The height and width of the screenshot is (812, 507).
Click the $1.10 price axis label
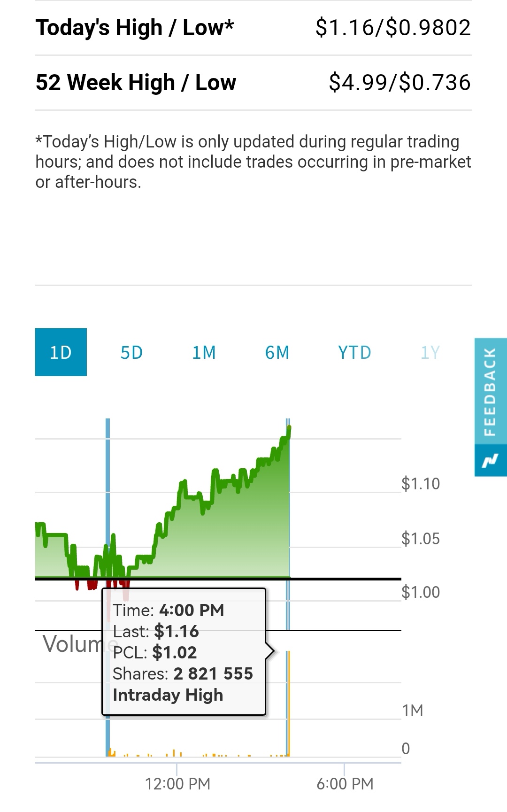[421, 483]
